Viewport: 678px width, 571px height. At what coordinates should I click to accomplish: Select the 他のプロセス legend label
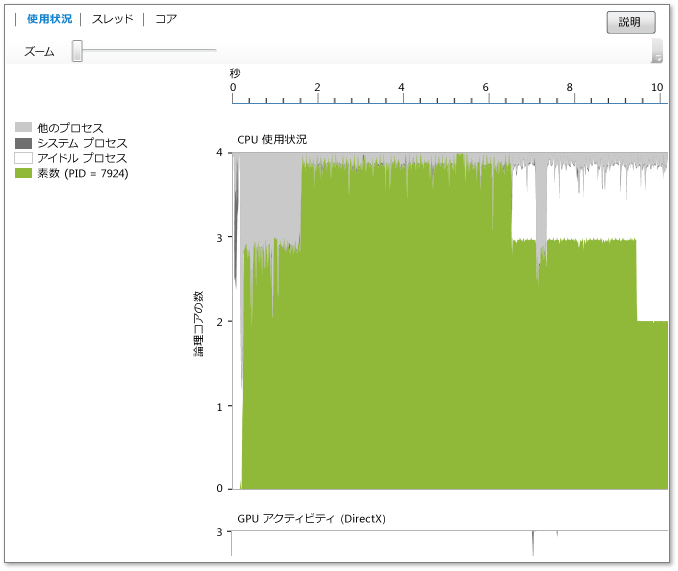[x=70, y=128]
